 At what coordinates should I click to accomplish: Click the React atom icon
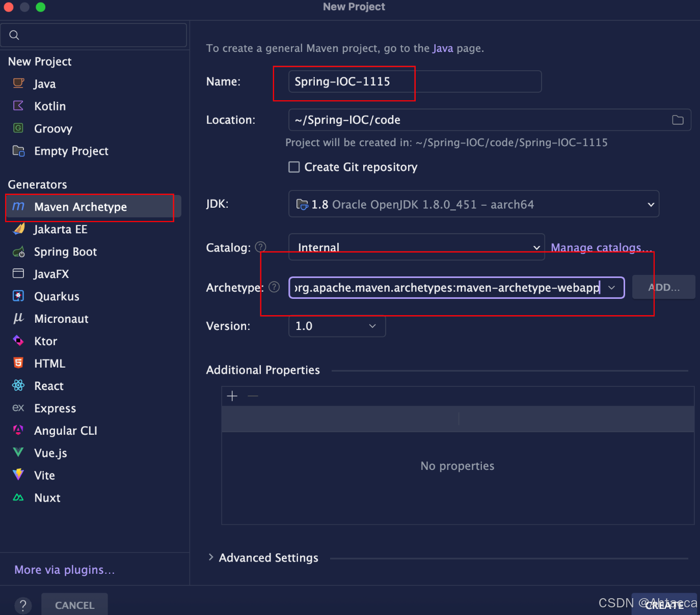(x=18, y=385)
